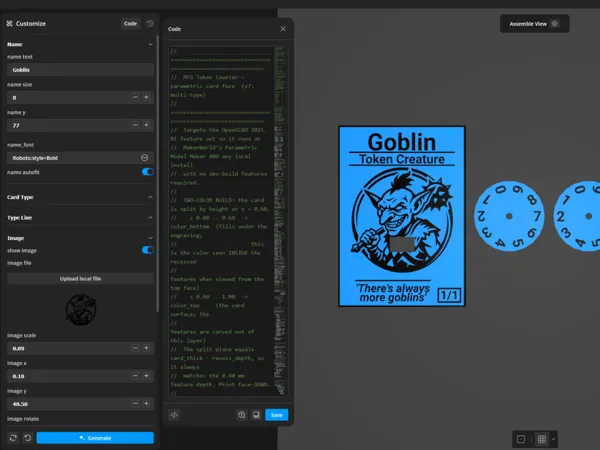Collapse the Name section chevron
This screenshot has width=600, height=450.
[x=150, y=44]
